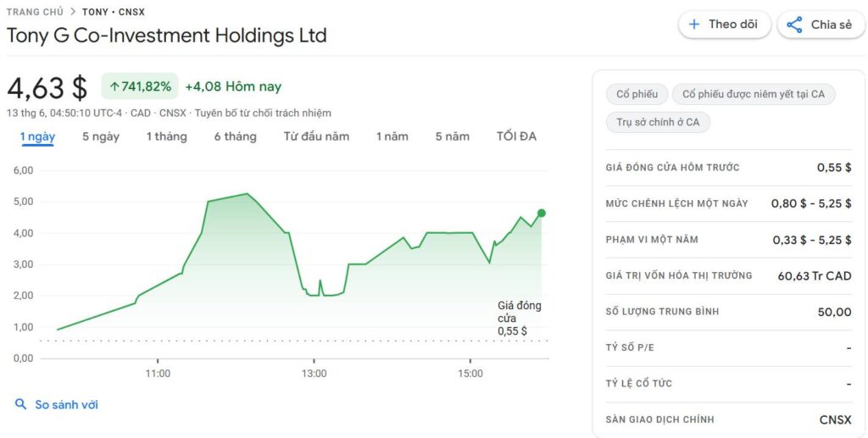Screen dimensions: 868x438
Task: Click the 13:00 time axis label
Action: click(314, 374)
